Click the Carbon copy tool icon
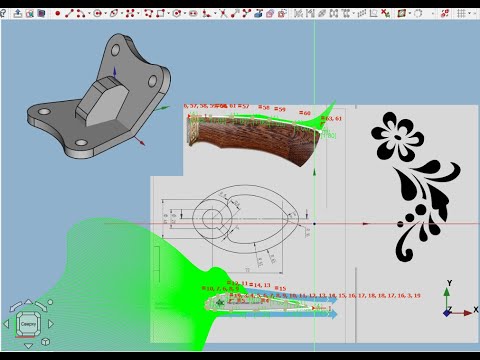The width and height of the screenshot is (480, 360). 270,14
